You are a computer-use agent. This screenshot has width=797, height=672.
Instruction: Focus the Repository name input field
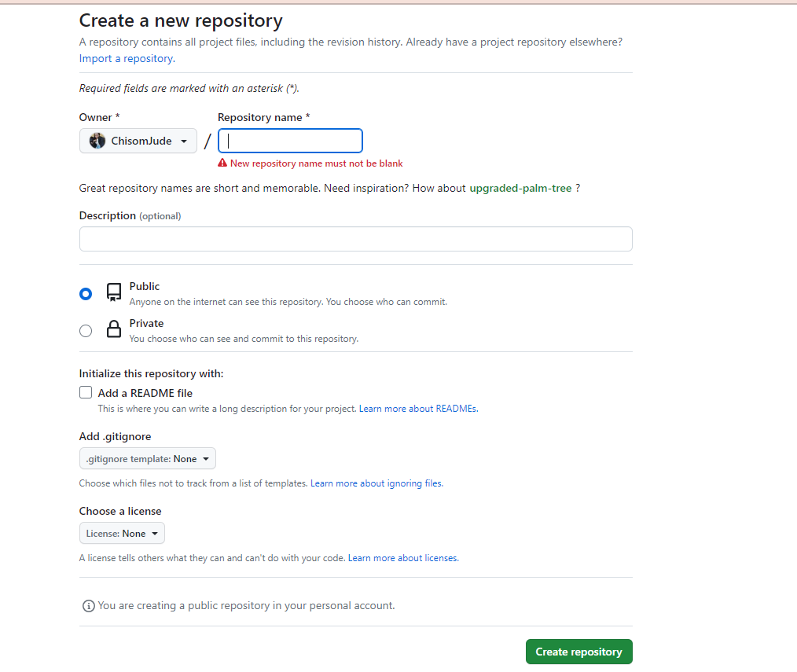click(x=290, y=141)
